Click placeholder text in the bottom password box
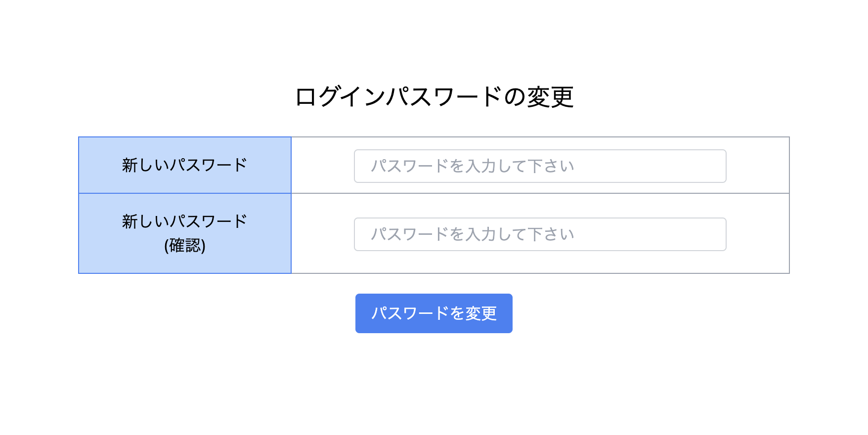This screenshot has width=868, height=435. tap(472, 234)
